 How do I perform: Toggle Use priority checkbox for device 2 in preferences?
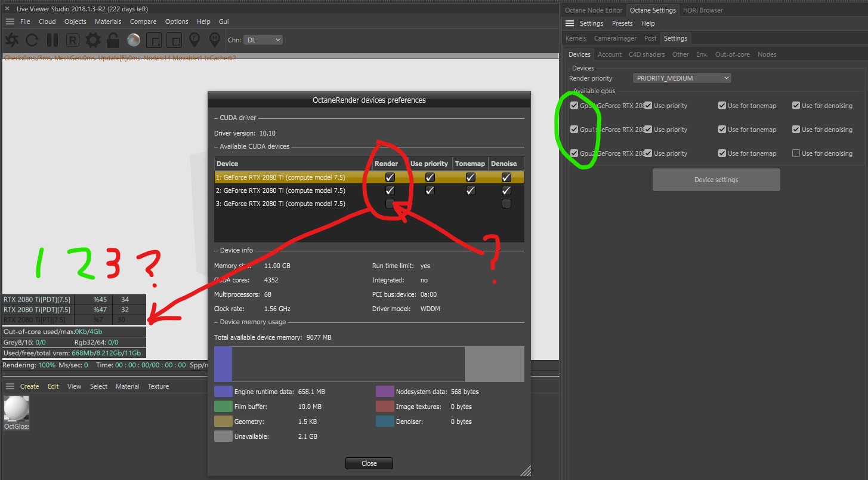[430, 190]
